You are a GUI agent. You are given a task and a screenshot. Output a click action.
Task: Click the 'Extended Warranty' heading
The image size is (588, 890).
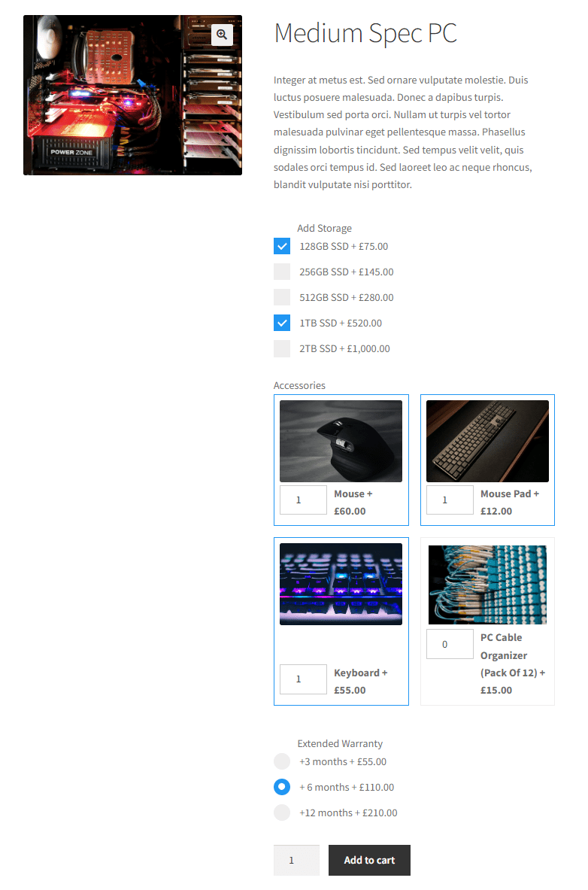click(340, 743)
